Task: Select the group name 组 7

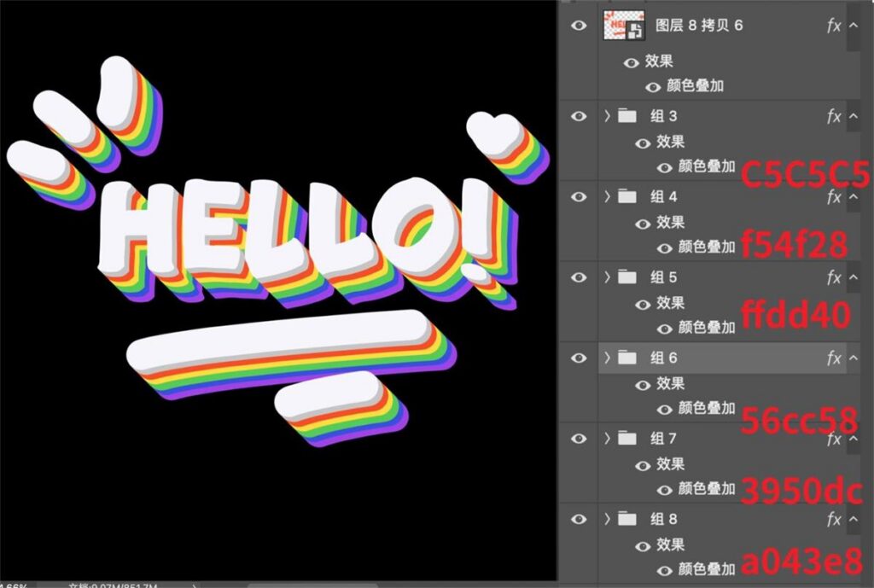Action: tap(663, 439)
